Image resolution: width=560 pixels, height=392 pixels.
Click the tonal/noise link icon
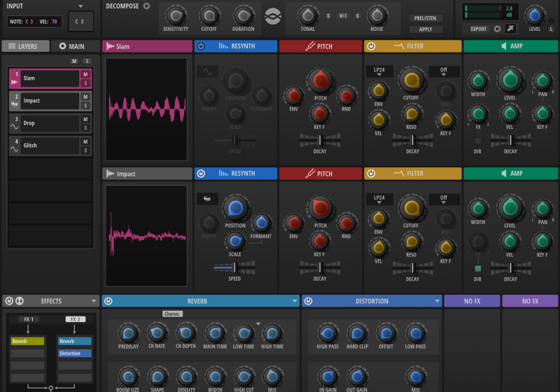click(273, 15)
